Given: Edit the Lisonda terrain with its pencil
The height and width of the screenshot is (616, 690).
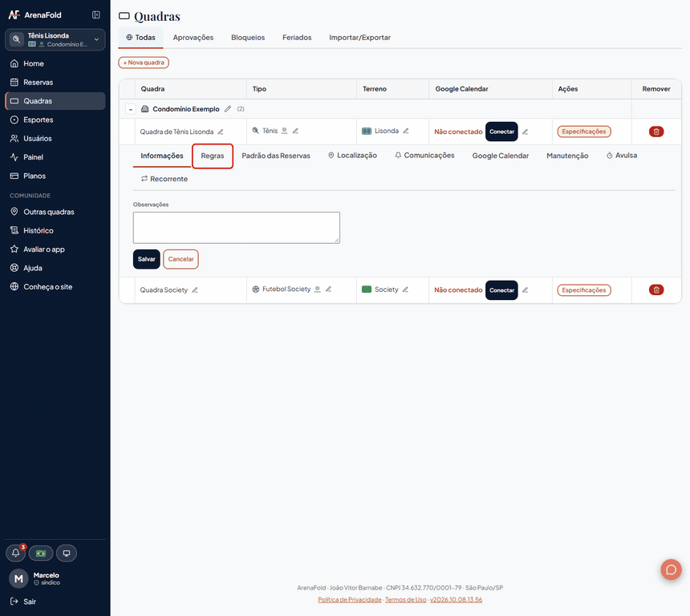Looking at the screenshot, I should click(x=406, y=131).
